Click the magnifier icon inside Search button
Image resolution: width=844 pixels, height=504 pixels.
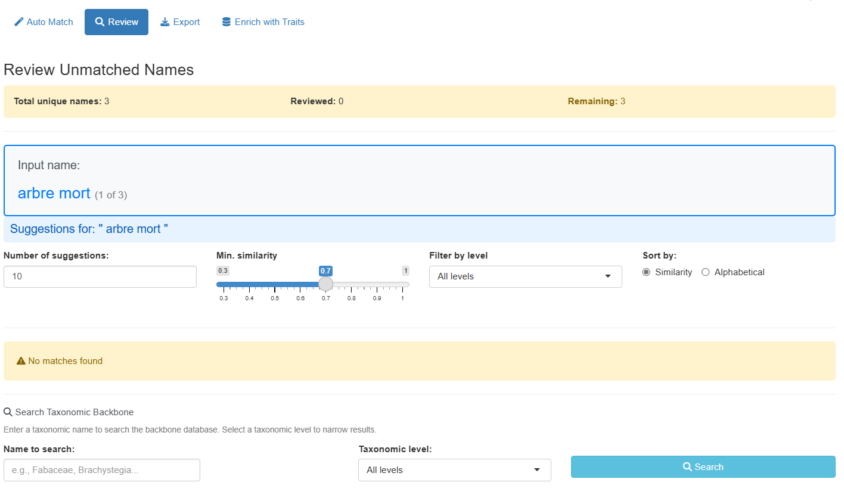tap(687, 467)
